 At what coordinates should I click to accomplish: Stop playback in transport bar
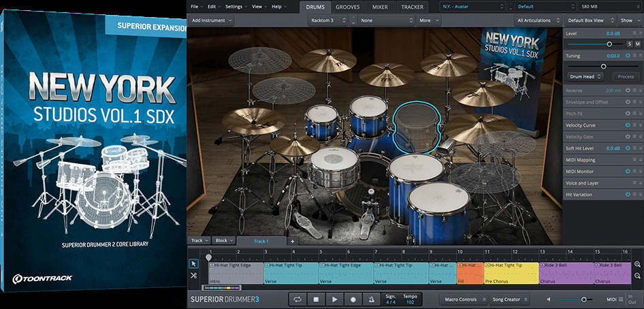pos(316,299)
